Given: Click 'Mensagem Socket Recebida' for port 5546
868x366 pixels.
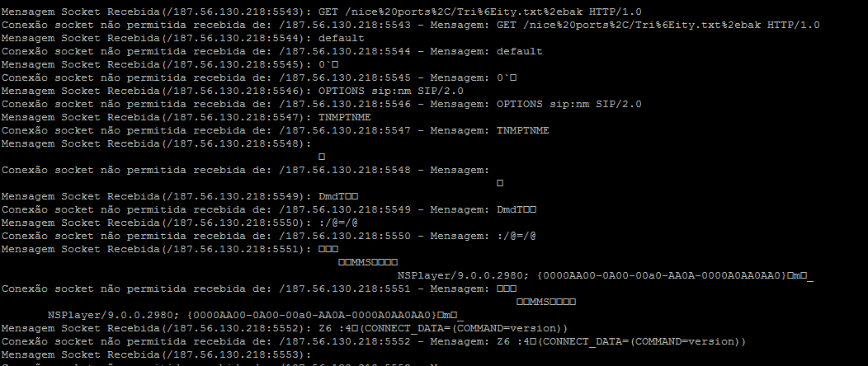Looking at the screenshot, I should 82,91.
